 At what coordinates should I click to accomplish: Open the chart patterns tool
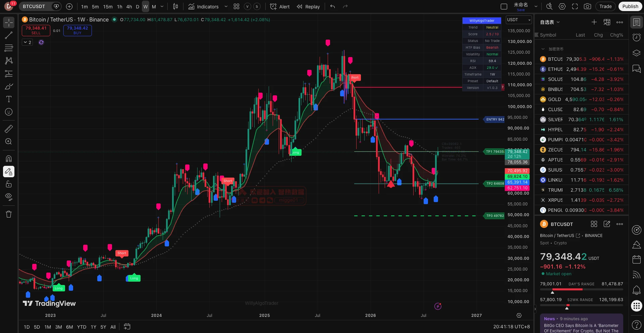point(9,61)
